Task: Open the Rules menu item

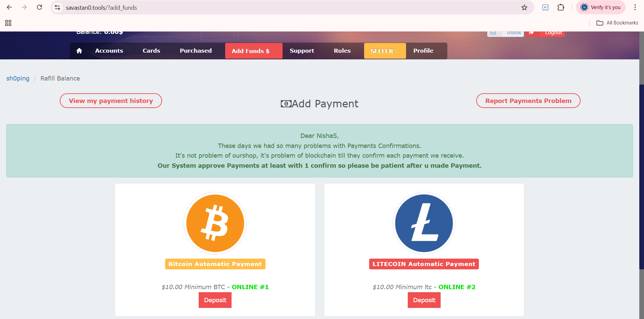Action: pos(342,51)
